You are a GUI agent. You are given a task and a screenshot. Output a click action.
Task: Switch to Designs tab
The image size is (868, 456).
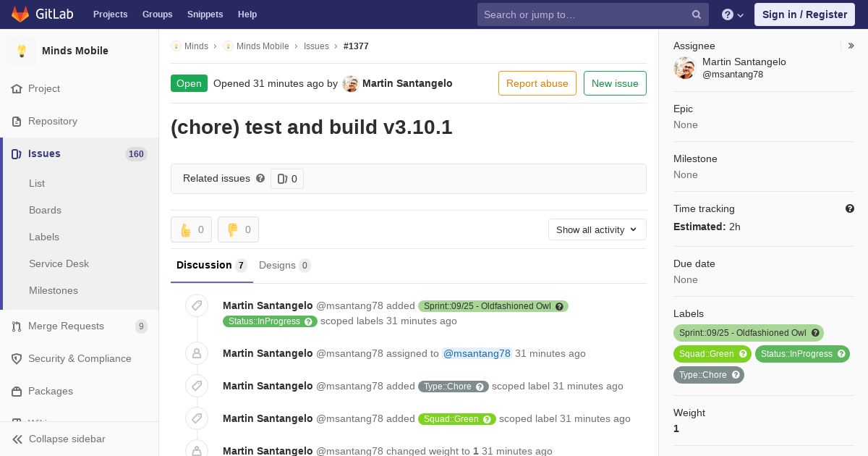(x=285, y=266)
